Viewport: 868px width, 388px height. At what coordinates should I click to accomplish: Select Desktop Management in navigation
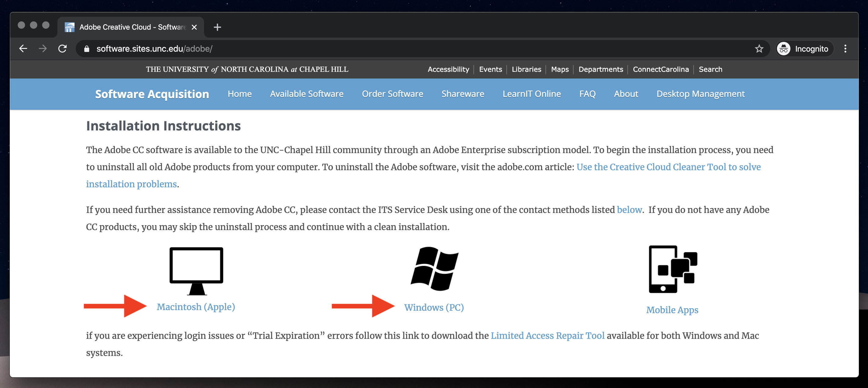coord(700,94)
